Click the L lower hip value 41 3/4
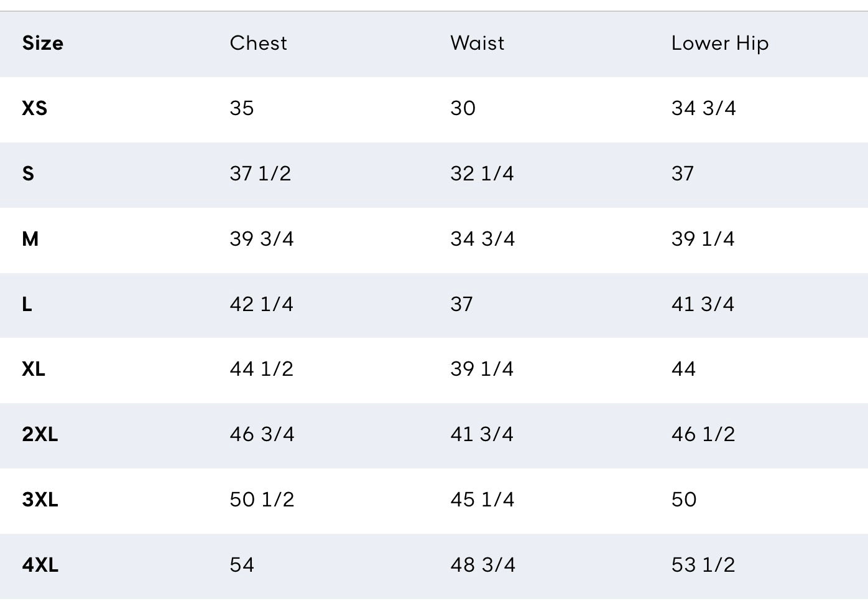Screen dimensions: 868x601 tap(703, 304)
